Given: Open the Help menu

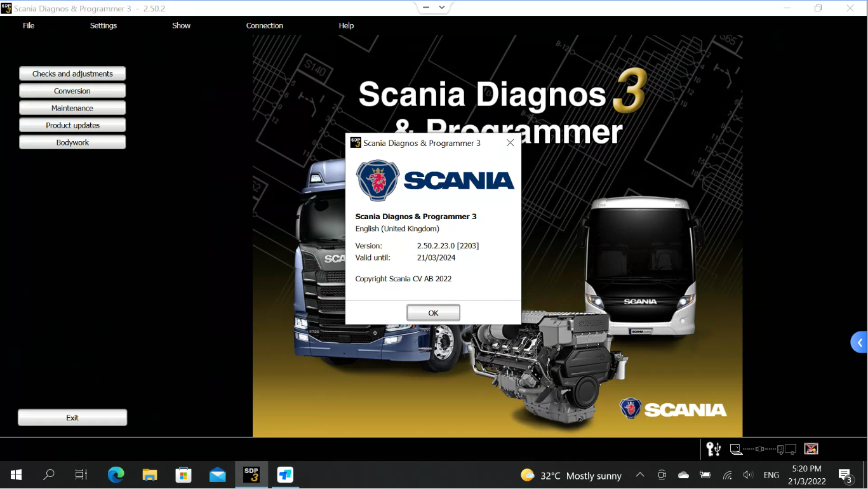Looking at the screenshot, I should [x=346, y=25].
